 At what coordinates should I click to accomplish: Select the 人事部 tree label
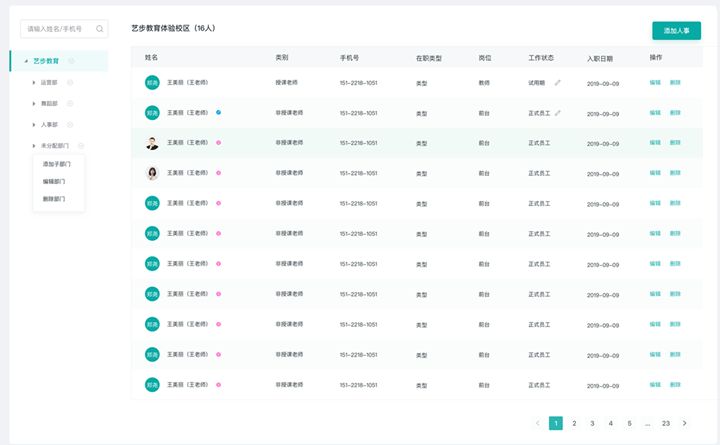pos(49,124)
